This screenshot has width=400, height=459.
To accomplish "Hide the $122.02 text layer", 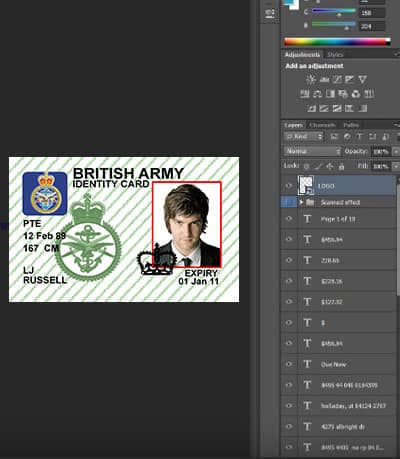I will (289, 302).
